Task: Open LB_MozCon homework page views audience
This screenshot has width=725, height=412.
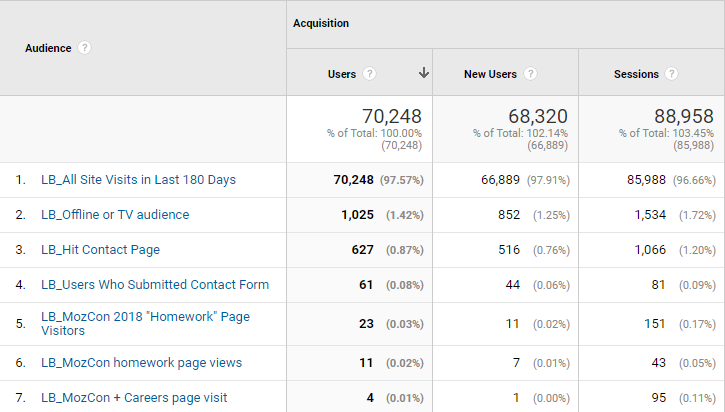Action: tap(141, 363)
